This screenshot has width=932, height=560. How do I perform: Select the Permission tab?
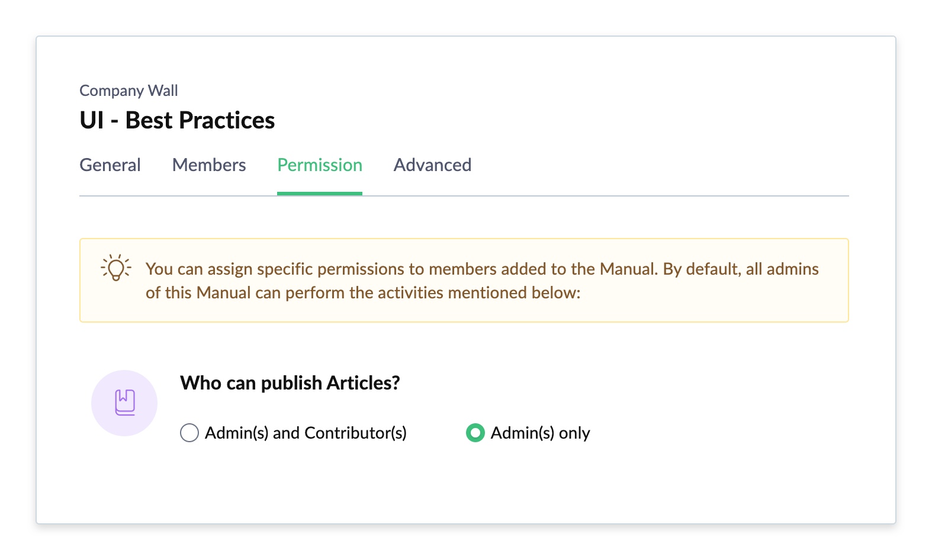coord(320,165)
